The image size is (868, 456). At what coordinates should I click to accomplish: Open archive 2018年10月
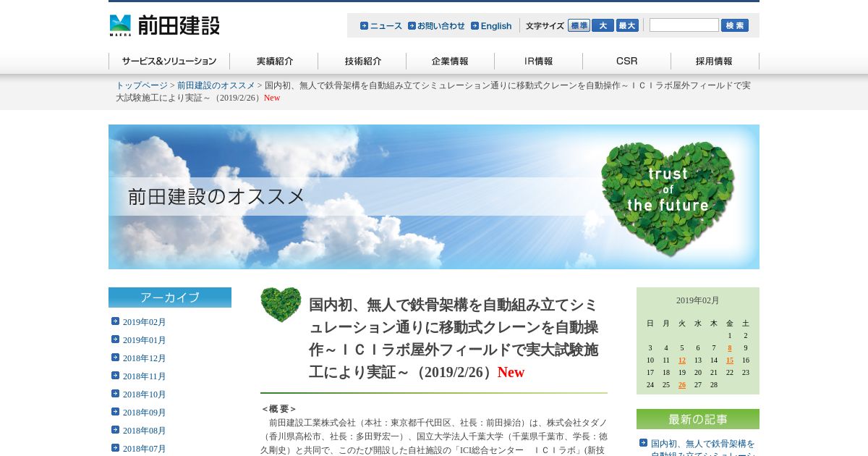pyautogui.click(x=145, y=394)
